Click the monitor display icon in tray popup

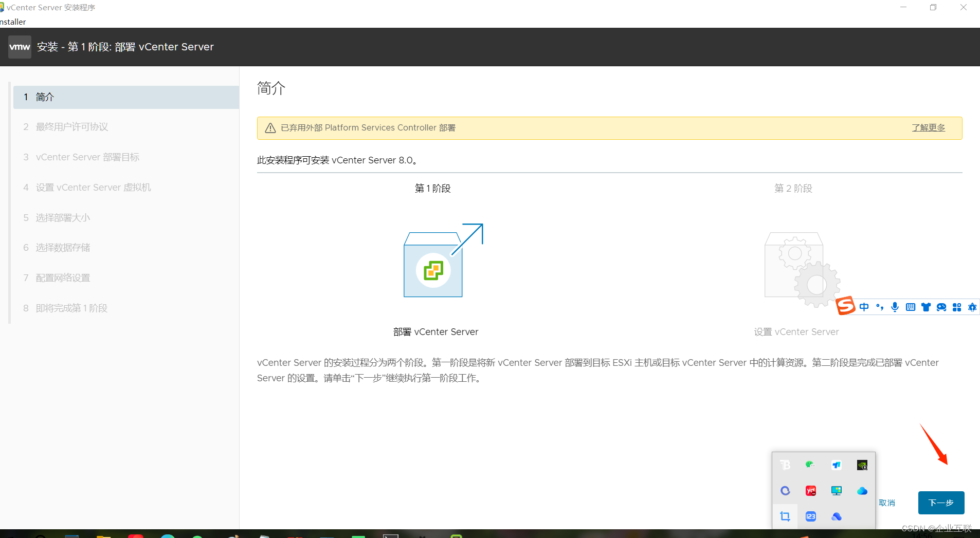coord(837,491)
